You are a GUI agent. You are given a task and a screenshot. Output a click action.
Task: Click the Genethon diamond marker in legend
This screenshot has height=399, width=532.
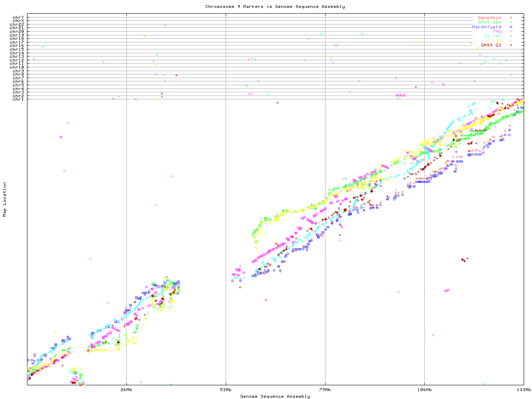(x=511, y=18)
